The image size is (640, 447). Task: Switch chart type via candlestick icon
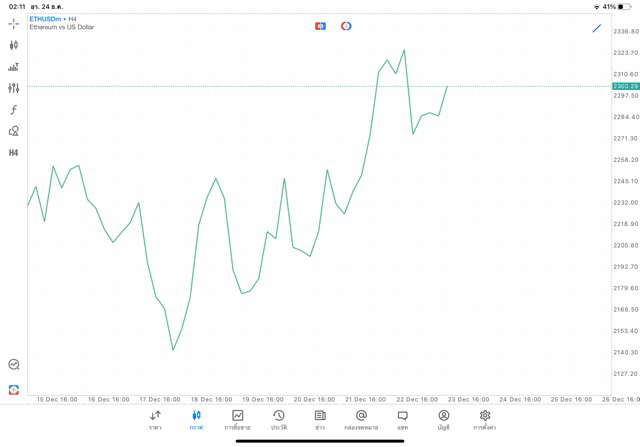[13, 45]
